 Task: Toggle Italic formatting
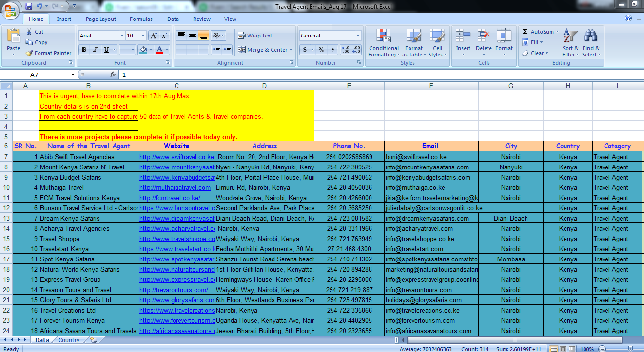[95, 50]
